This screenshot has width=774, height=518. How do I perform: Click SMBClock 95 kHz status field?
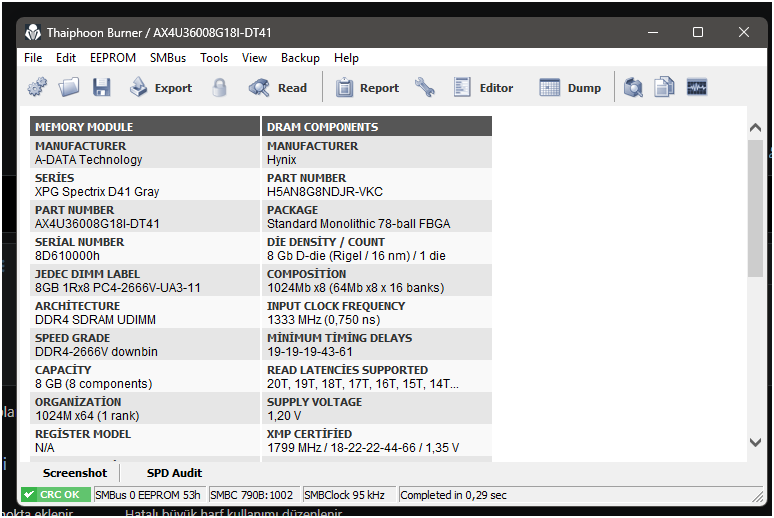point(349,495)
